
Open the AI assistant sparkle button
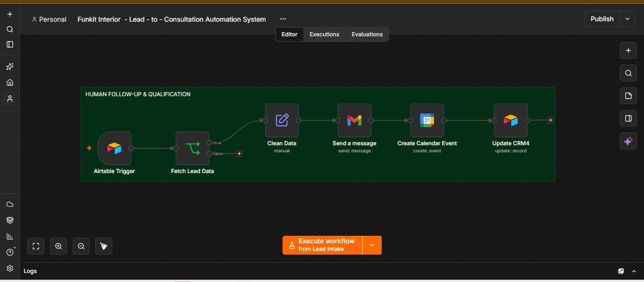pos(628,141)
